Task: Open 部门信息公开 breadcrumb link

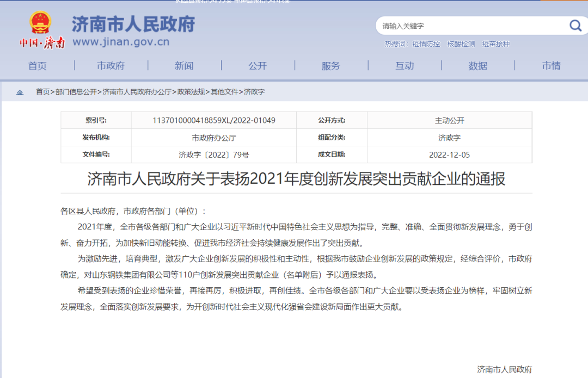Action: click(x=76, y=92)
